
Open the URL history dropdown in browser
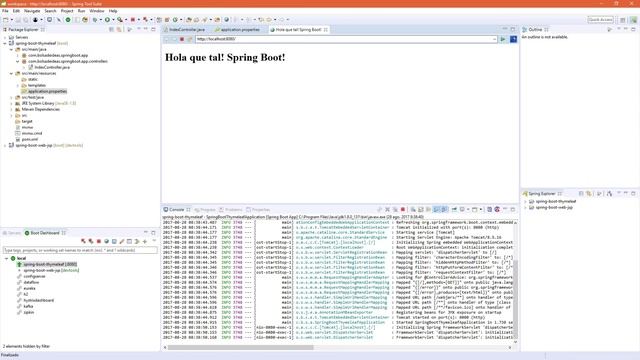tap(494, 39)
